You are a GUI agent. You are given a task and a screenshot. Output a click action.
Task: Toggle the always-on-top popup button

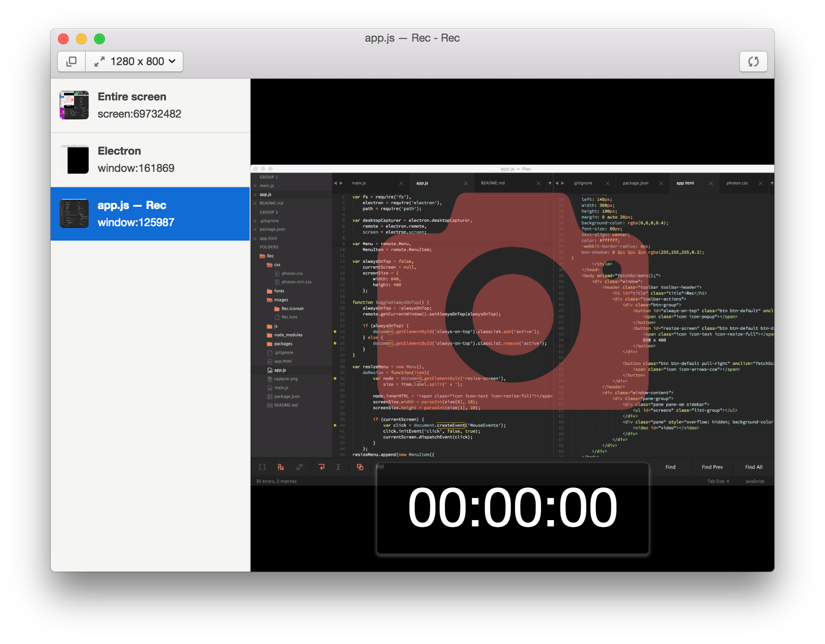[x=71, y=62]
